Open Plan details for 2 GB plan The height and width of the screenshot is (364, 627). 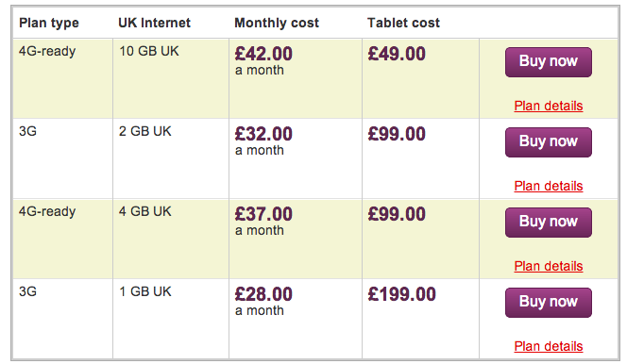pos(549,186)
